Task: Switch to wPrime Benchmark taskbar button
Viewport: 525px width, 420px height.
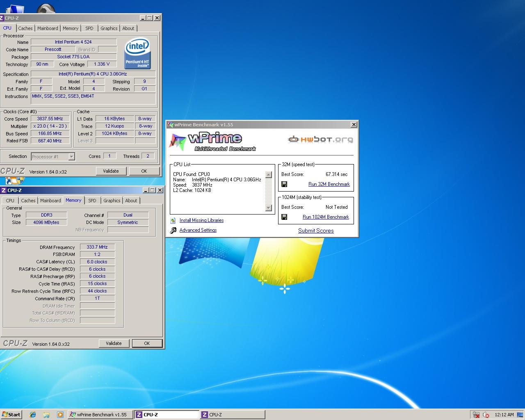Action: pyautogui.click(x=100, y=415)
